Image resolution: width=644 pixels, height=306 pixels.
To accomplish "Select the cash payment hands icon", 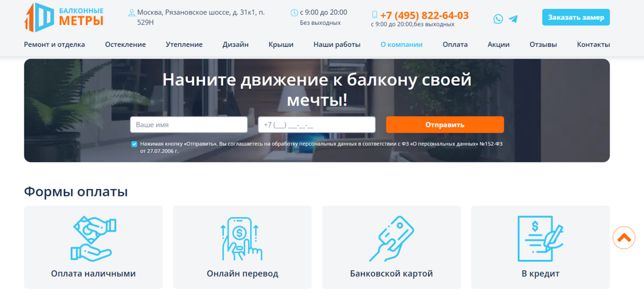I will point(93,239).
